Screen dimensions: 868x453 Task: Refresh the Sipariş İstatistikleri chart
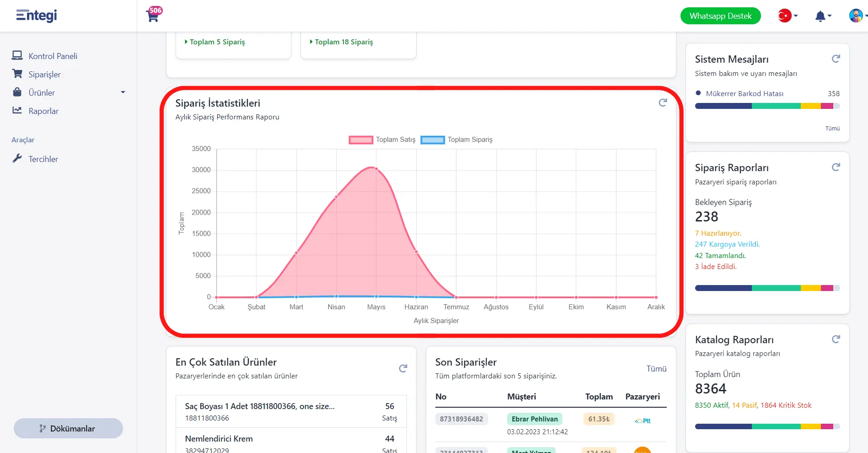pos(663,103)
